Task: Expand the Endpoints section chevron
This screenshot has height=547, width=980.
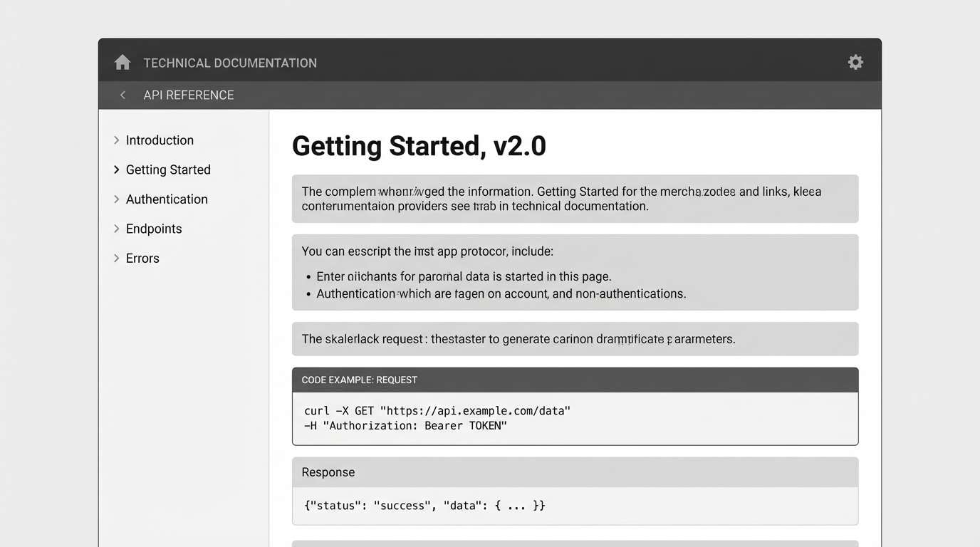Action: (x=117, y=229)
